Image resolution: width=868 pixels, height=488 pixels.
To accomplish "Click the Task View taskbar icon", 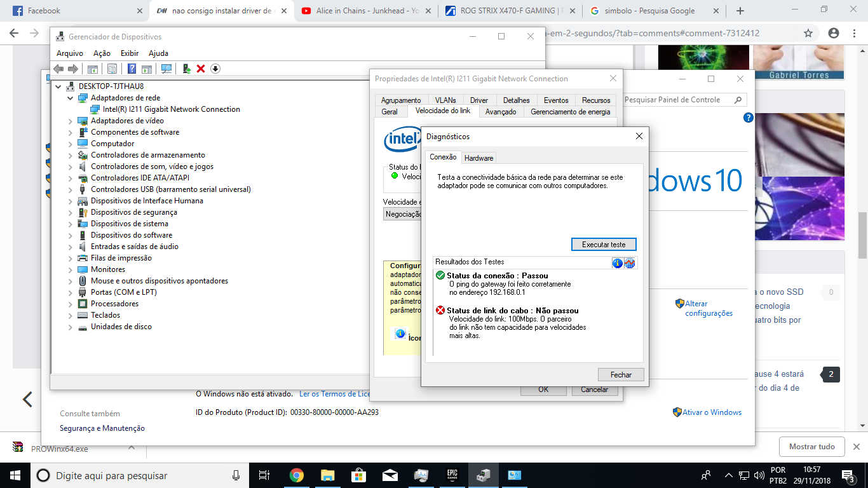I will pos(265,475).
